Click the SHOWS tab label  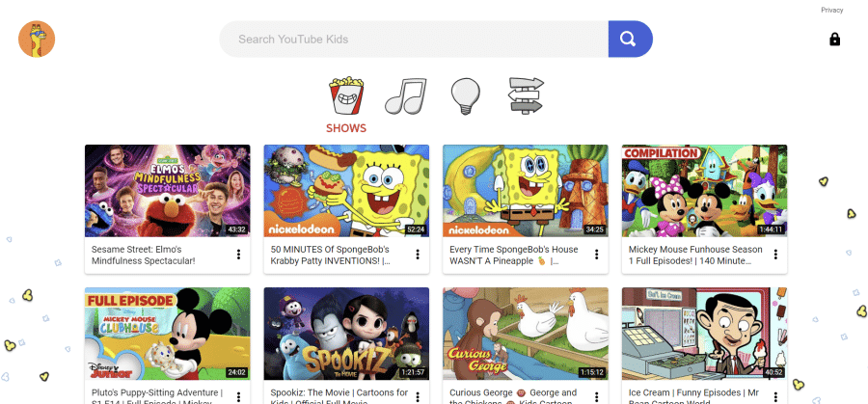pos(346,128)
